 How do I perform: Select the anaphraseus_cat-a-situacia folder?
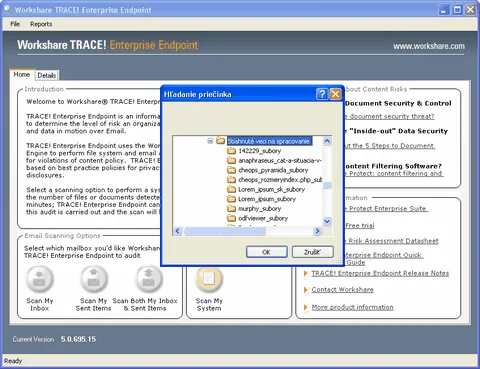(x=275, y=160)
